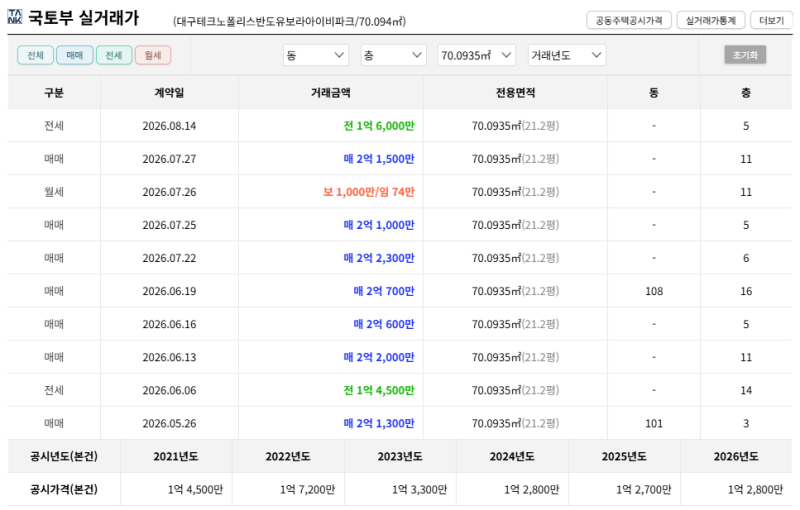Image resolution: width=800 pixels, height=510 pixels.
Task: Click the 2023년도 year header
Action: 400,456
